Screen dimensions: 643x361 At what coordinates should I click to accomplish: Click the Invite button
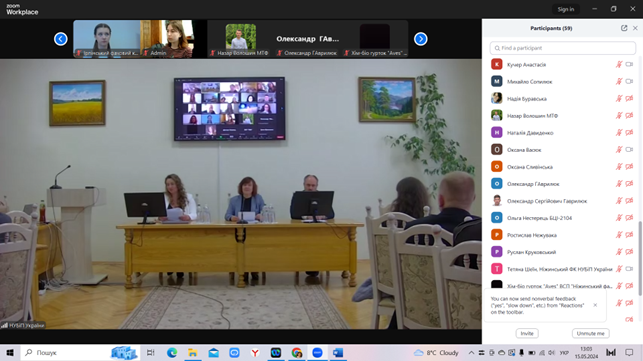(x=527, y=334)
